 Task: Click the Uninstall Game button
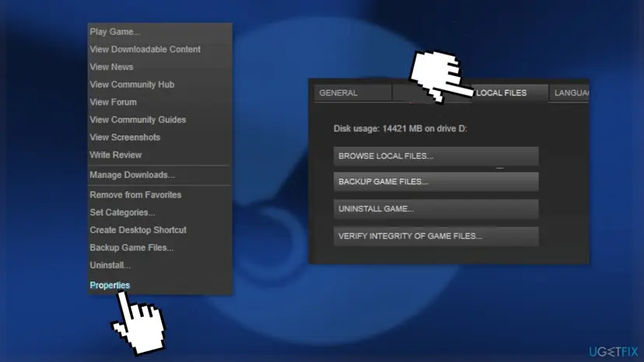(436, 209)
